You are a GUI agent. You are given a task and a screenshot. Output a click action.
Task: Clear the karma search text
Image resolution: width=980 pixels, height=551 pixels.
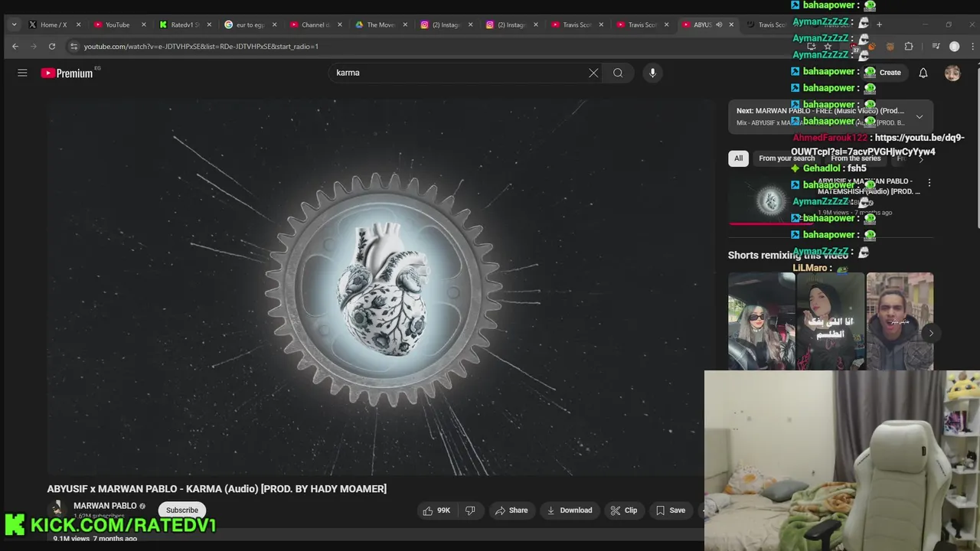click(593, 73)
